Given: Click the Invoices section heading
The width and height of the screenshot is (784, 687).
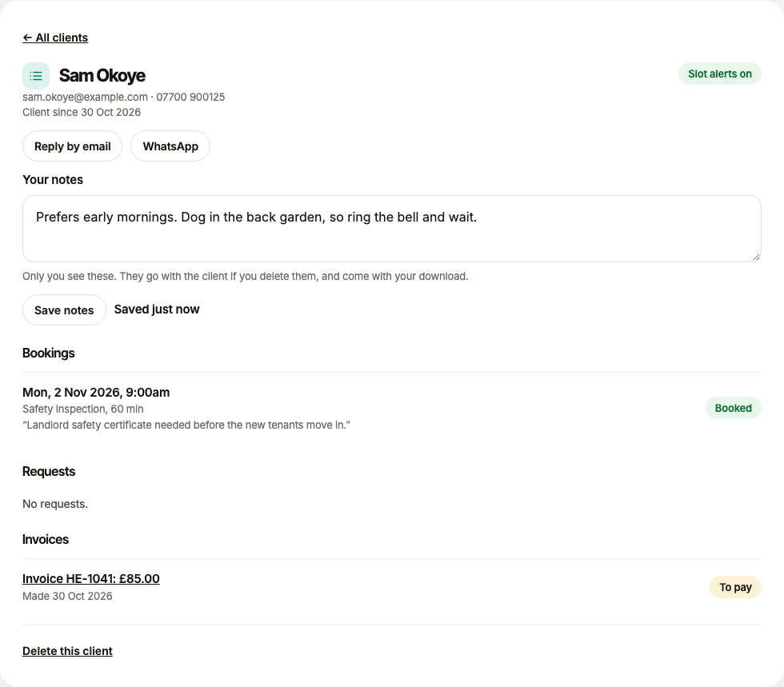Looking at the screenshot, I should (x=46, y=540).
